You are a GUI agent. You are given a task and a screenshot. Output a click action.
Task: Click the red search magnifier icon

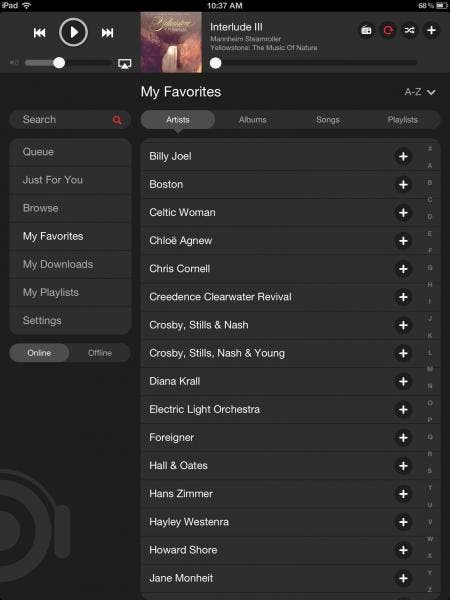click(x=117, y=120)
